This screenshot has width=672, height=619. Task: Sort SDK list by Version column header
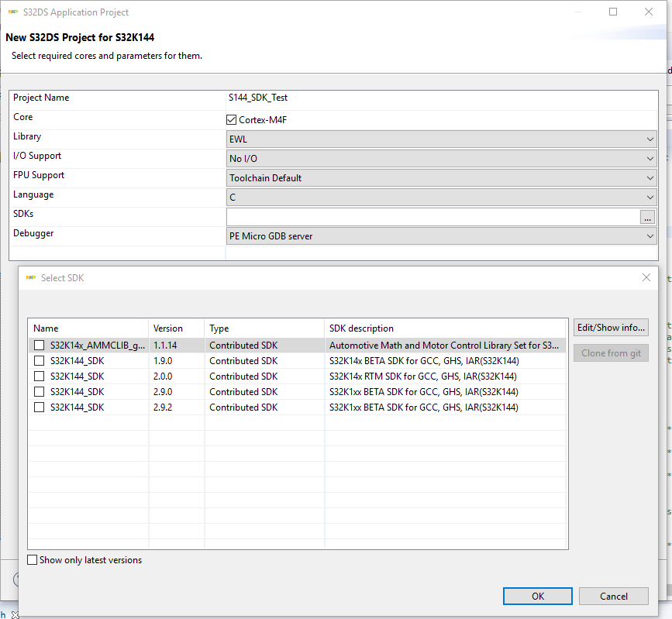click(176, 328)
